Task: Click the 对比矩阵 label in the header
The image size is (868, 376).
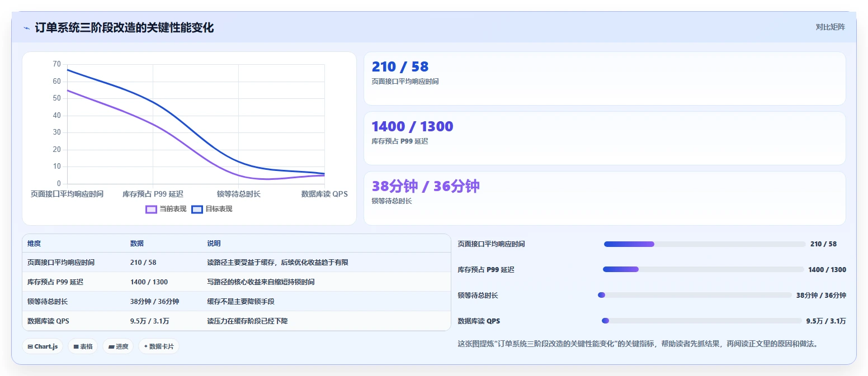Action: (x=831, y=27)
